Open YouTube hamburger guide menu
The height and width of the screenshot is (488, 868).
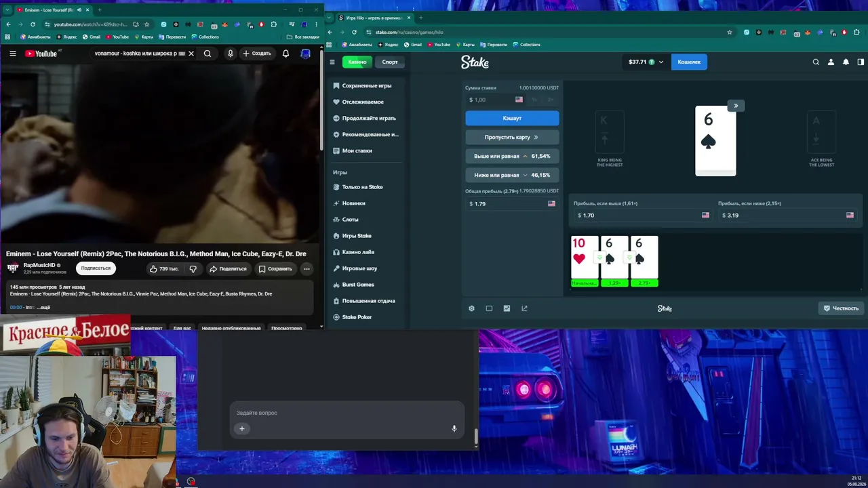pyautogui.click(x=12, y=54)
